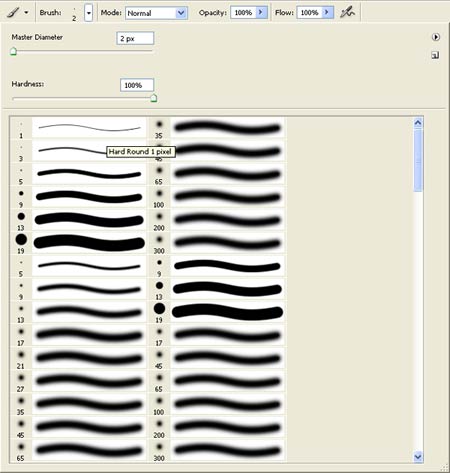Open the Mode dropdown showing Normal
This screenshot has height=473, width=450.
tap(156, 13)
